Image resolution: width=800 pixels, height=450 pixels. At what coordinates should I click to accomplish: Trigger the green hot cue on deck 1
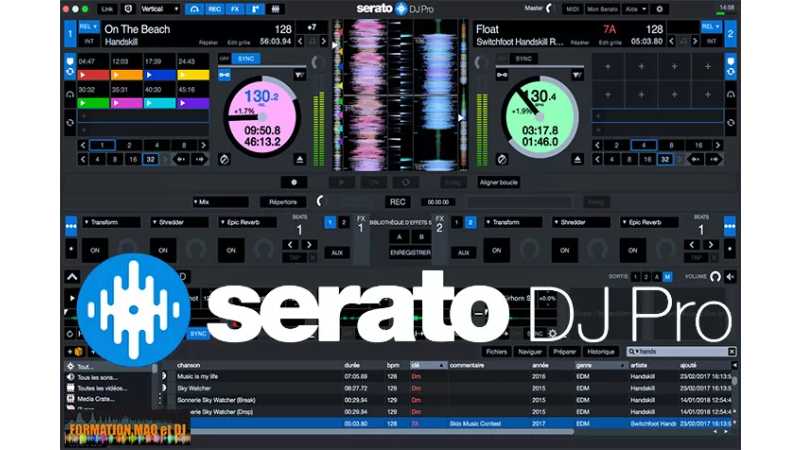(93, 103)
